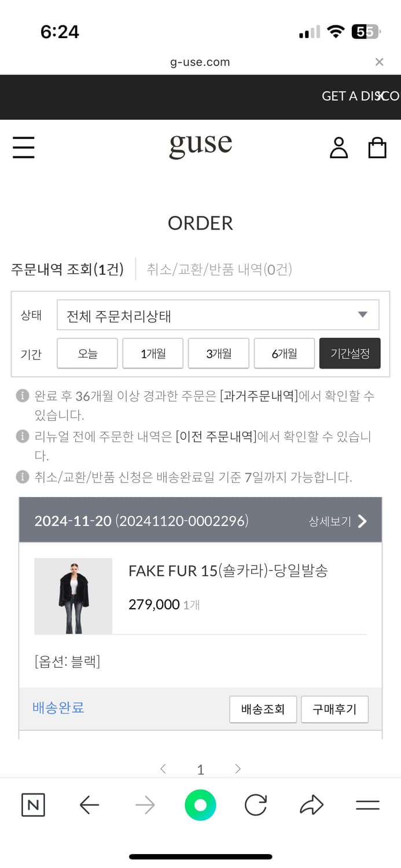Go back using the browser back arrow

click(89, 804)
